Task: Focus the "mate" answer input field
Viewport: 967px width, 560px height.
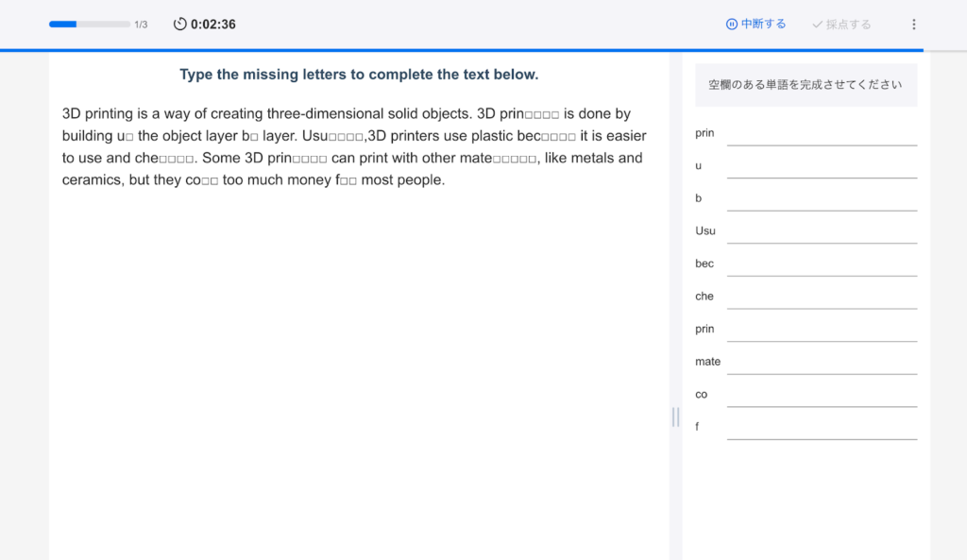Action: click(822, 363)
